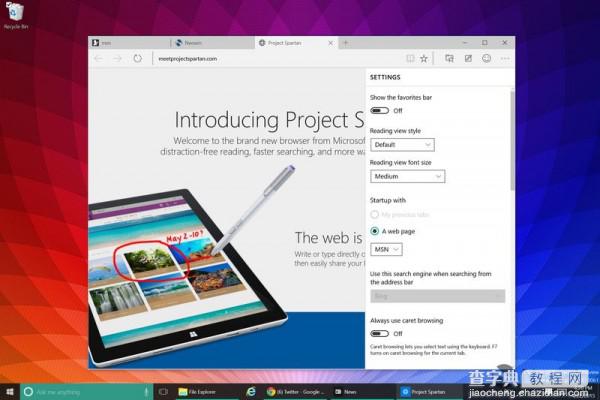Activate Cortana microphone in search box
This screenshot has width=600, height=400.
point(146,392)
